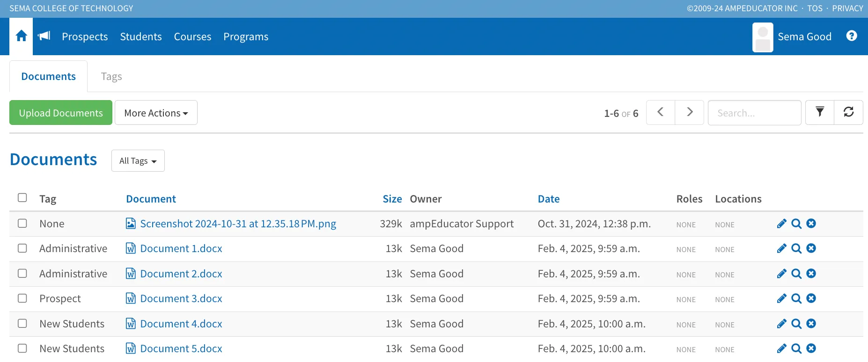This screenshot has width=868, height=362.
Task: Edit Document 1.docx with pencil icon
Action: coord(781,248)
